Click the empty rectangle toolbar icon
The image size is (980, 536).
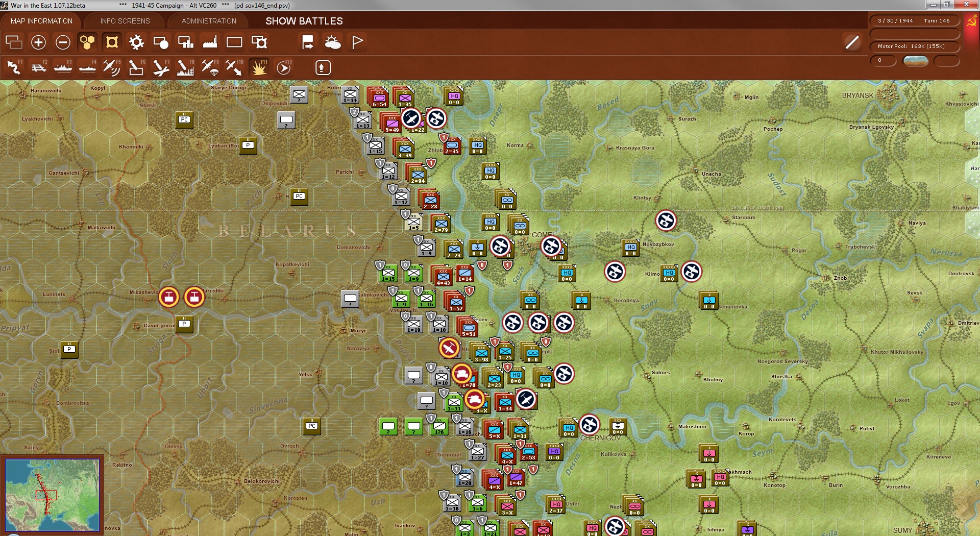click(234, 42)
